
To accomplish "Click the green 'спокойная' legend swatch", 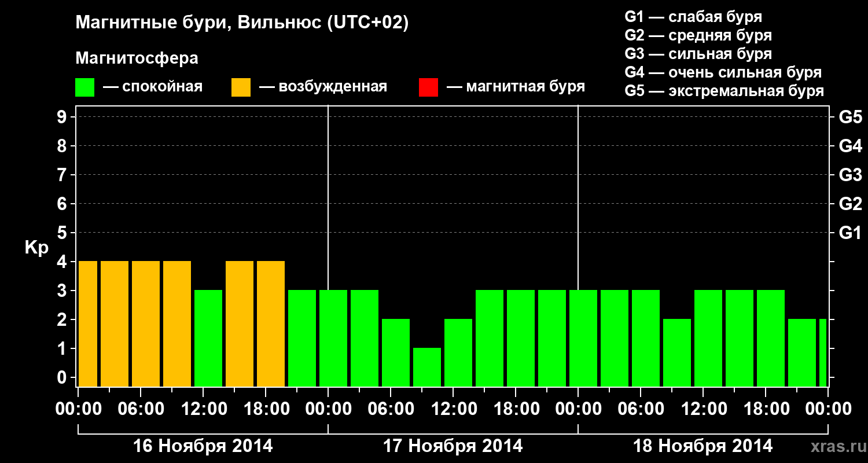I will click(x=85, y=87).
